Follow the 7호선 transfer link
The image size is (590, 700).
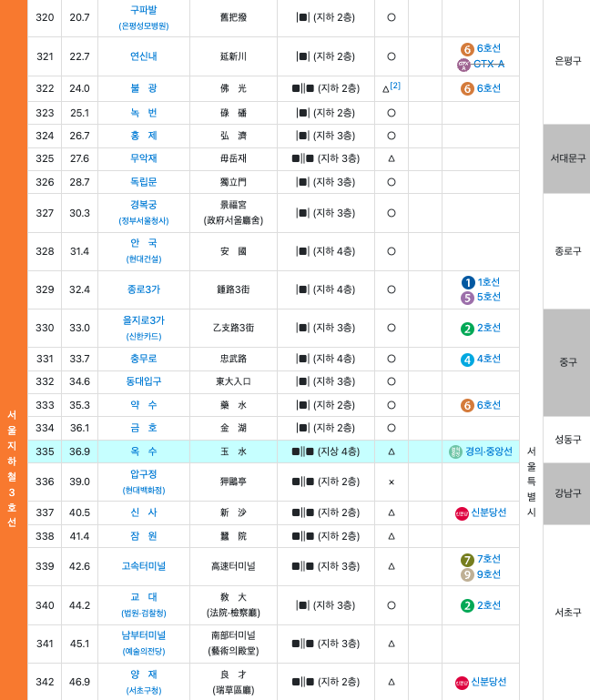tap(489, 559)
